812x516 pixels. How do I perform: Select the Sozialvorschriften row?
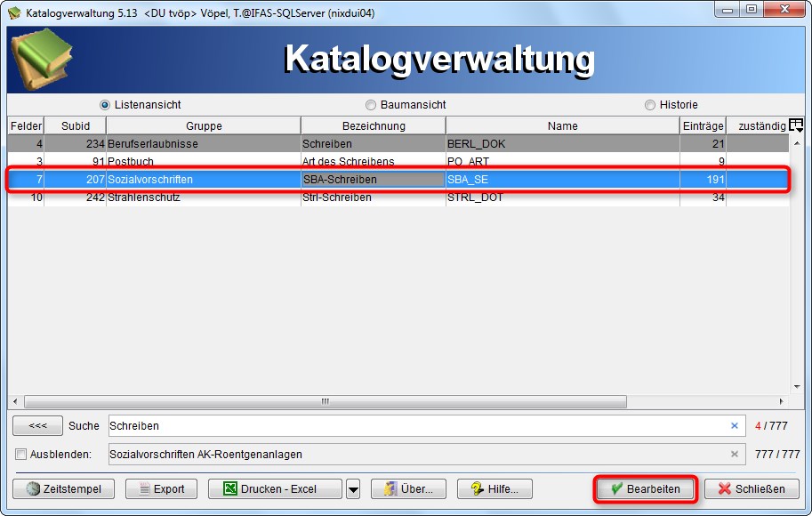coord(398,179)
